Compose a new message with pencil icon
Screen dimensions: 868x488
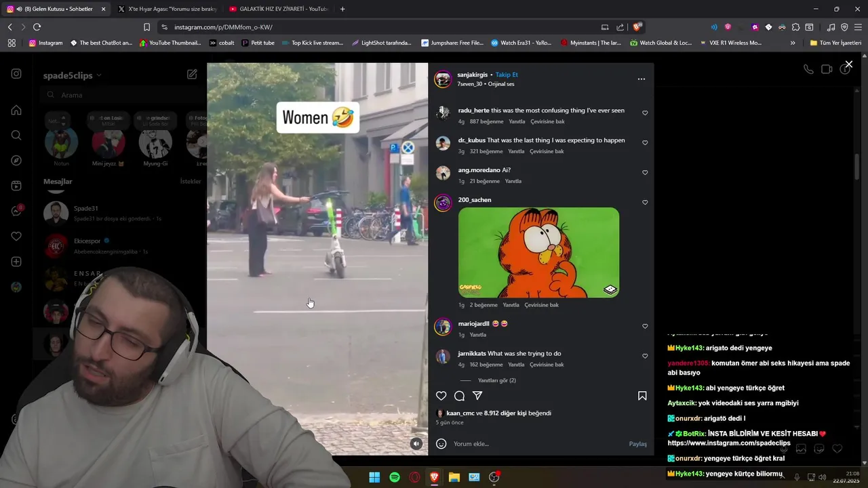click(x=192, y=75)
